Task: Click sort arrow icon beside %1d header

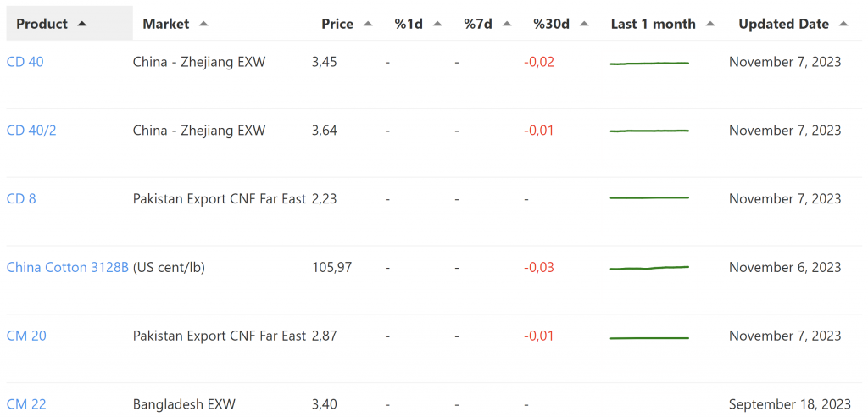Action: (x=437, y=24)
